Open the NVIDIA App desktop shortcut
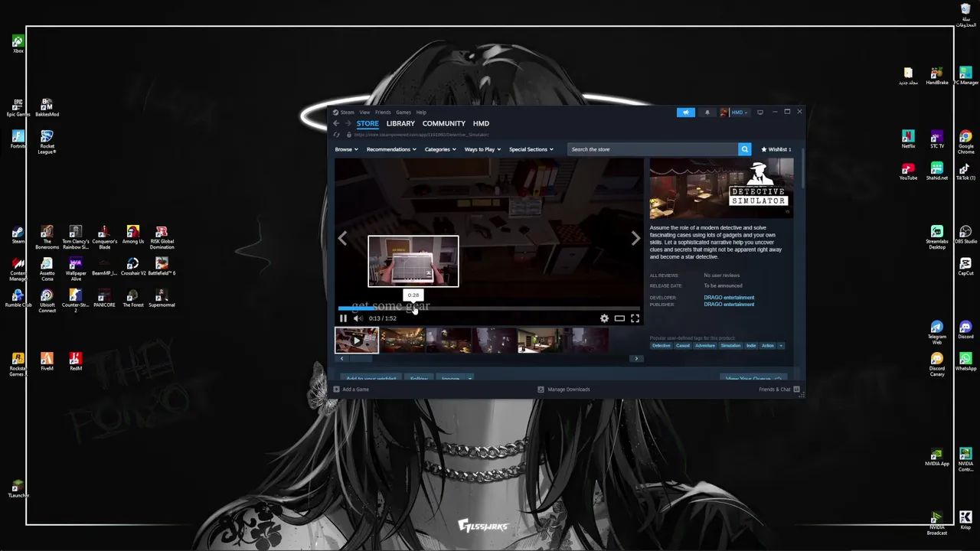 click(x=936, y=458)
